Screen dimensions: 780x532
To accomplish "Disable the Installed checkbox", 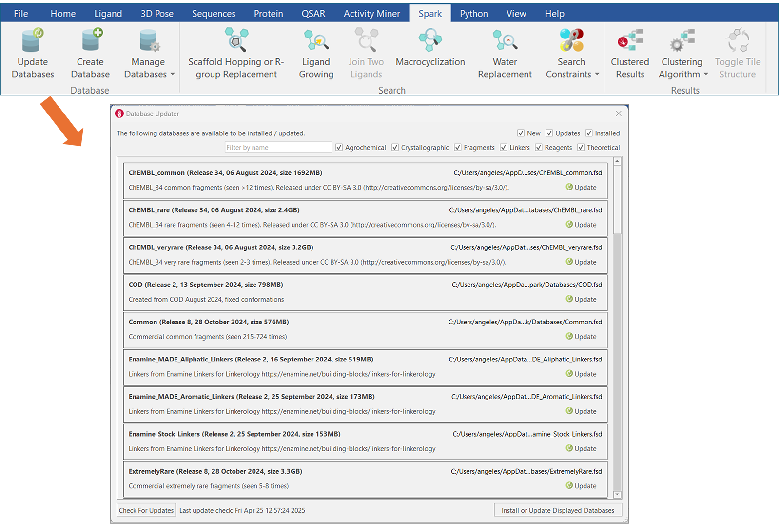I will (x=589, y=133).
